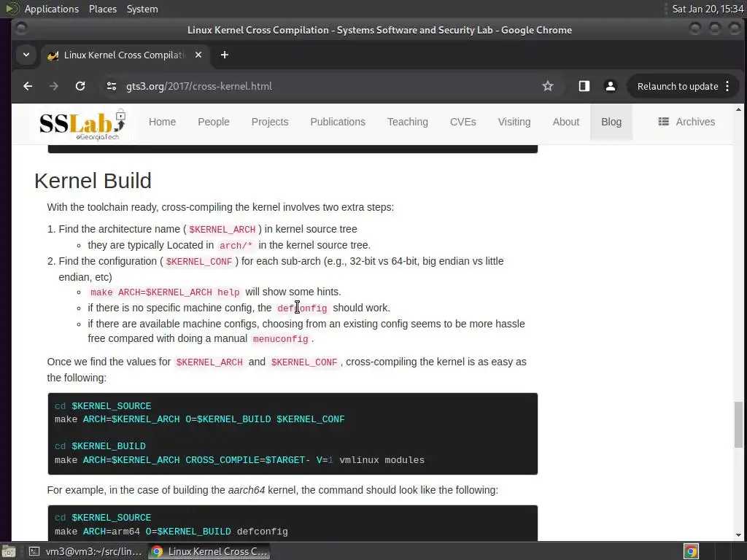Click the $KERNEL_CONF code in step 2
Screen dimensions: 747x560
[x=198, y=262]
